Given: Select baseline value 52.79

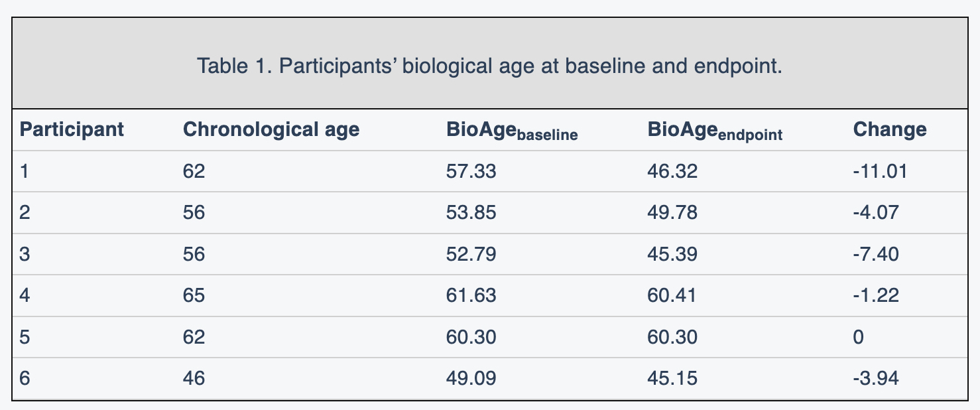Looking at the screenshot, I should (x=471, y=254).
